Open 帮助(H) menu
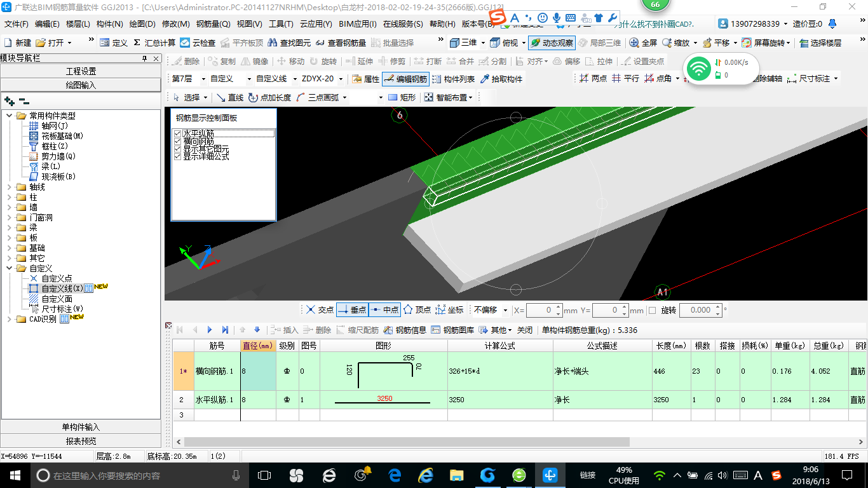The image size is (868, 488). (442, 24)
